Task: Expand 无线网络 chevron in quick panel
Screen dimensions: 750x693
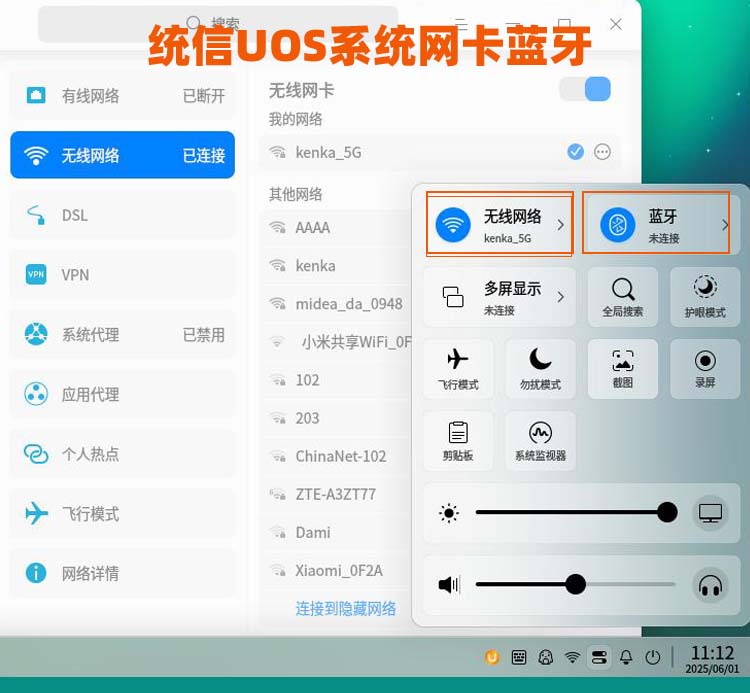Action: [561, 225]
